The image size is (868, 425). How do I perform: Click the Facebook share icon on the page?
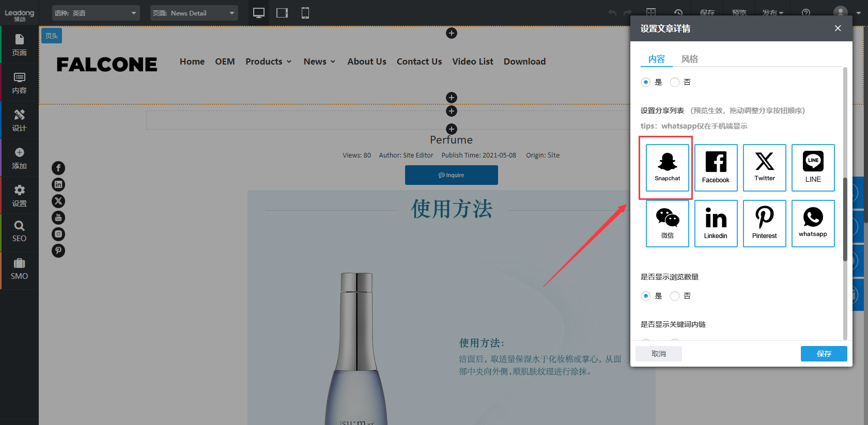[x=58, y=168]
